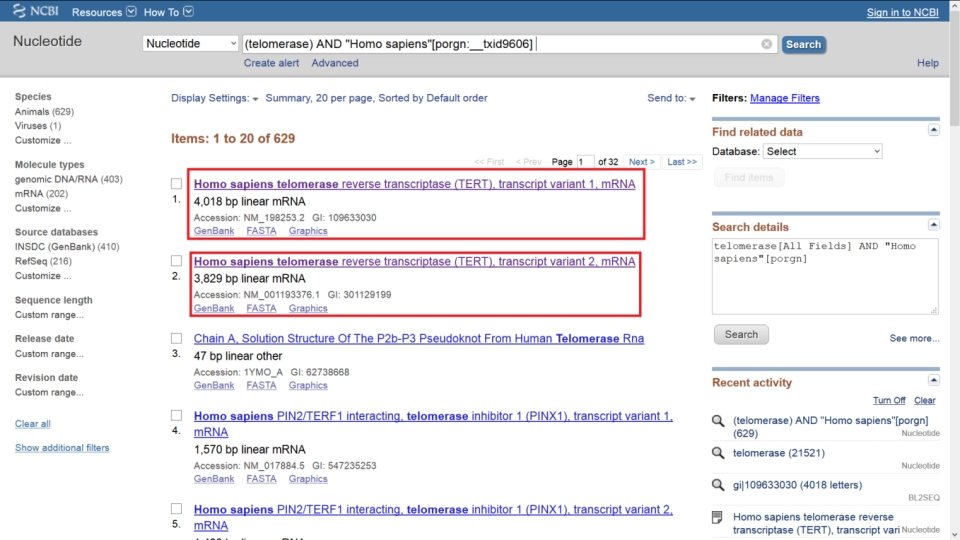The height and width of the screenshot is (540, 960).
Task: Click See more in Search details
Action: (x=914, y=338)
